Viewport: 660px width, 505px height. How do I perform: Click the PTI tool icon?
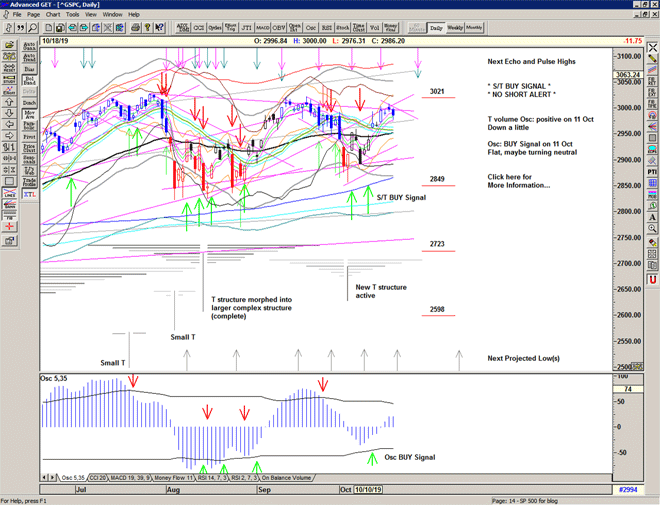(x=652, y=172)
